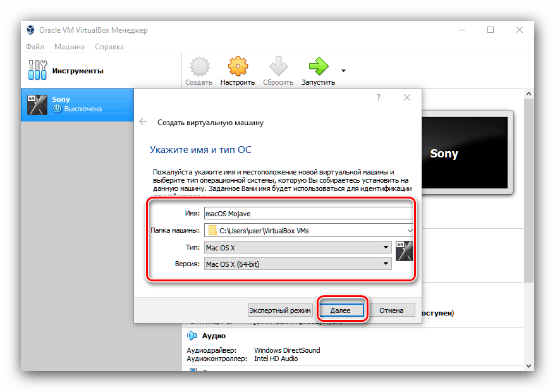Select Инструменты tools icon
The width and height of the screenshot is (555, 392).
pyautogui.click(x=37, y=70)
